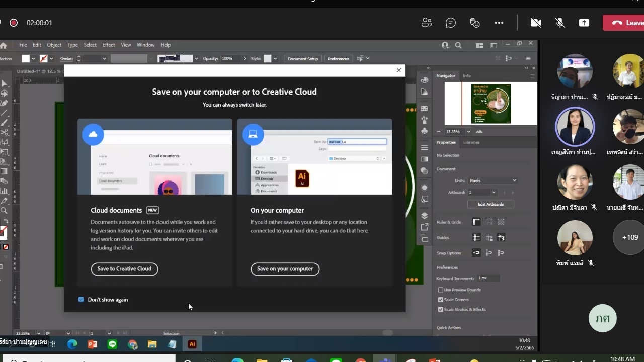The width and height of the screenshot is (644, 362).
Task: Switch to the Info tab
Action: [x=467, y=76]
